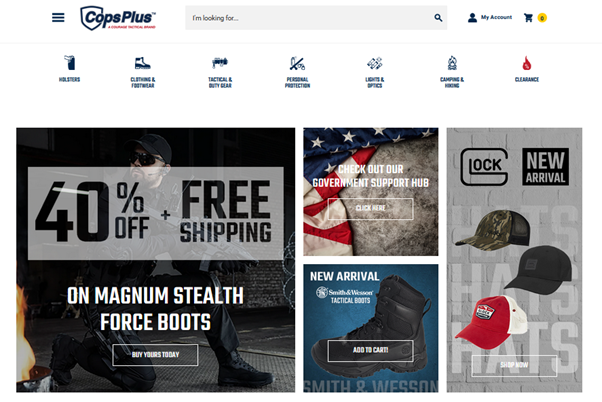Click the Buy Yours Today button
This screenshot has width=602, height=402.
155,355
